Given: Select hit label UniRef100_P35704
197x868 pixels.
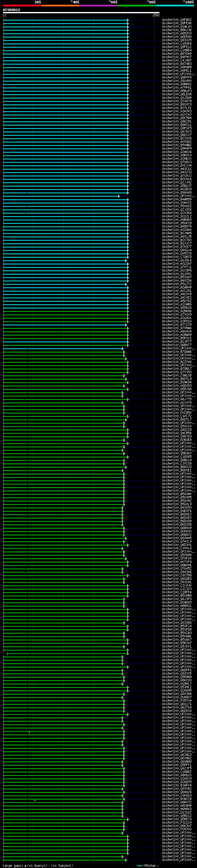Looking at the screenshot, I should (x=177, y=700).
